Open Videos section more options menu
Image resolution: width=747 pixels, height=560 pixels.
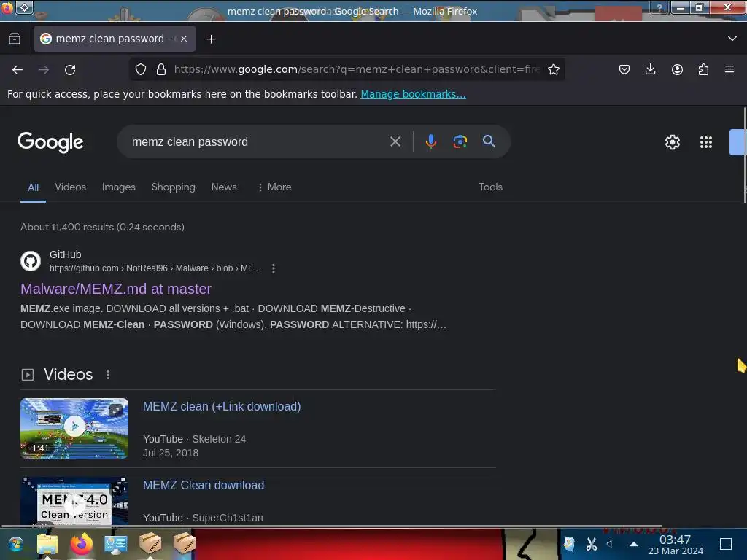(x=108, y=375)
